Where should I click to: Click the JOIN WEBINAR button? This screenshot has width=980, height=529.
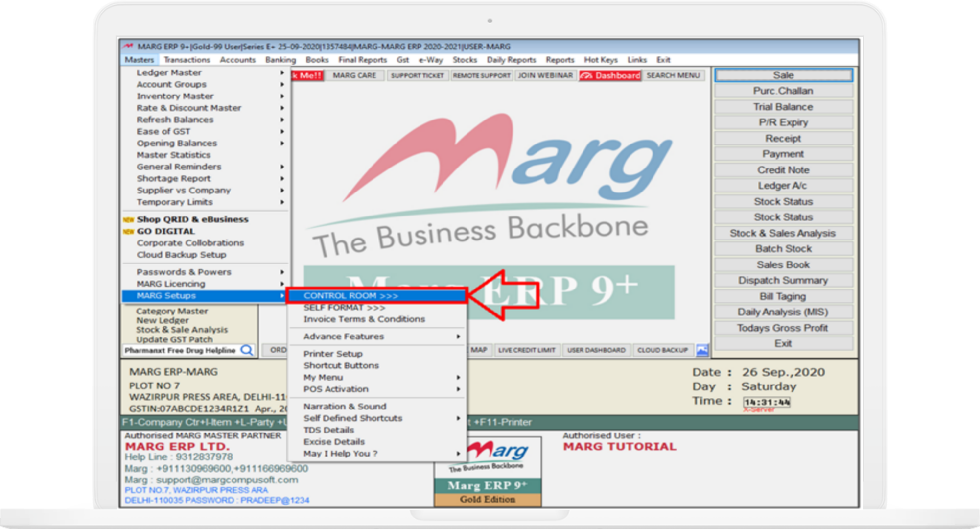pos(545,75)
